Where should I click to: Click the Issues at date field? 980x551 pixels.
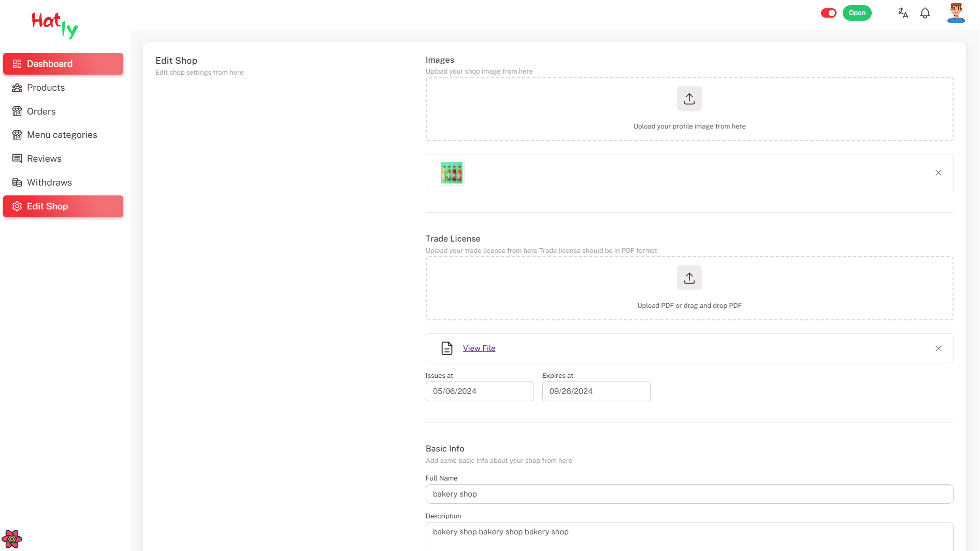coord(480,391)
